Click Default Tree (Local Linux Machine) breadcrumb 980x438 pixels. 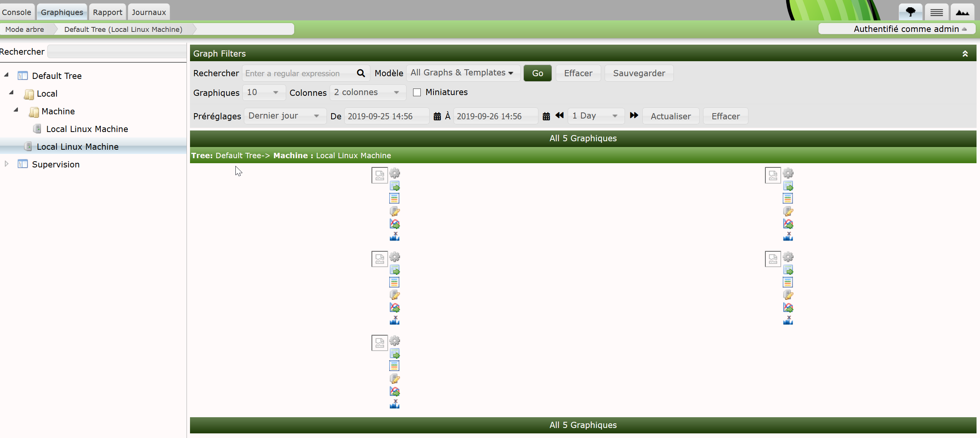123,29
